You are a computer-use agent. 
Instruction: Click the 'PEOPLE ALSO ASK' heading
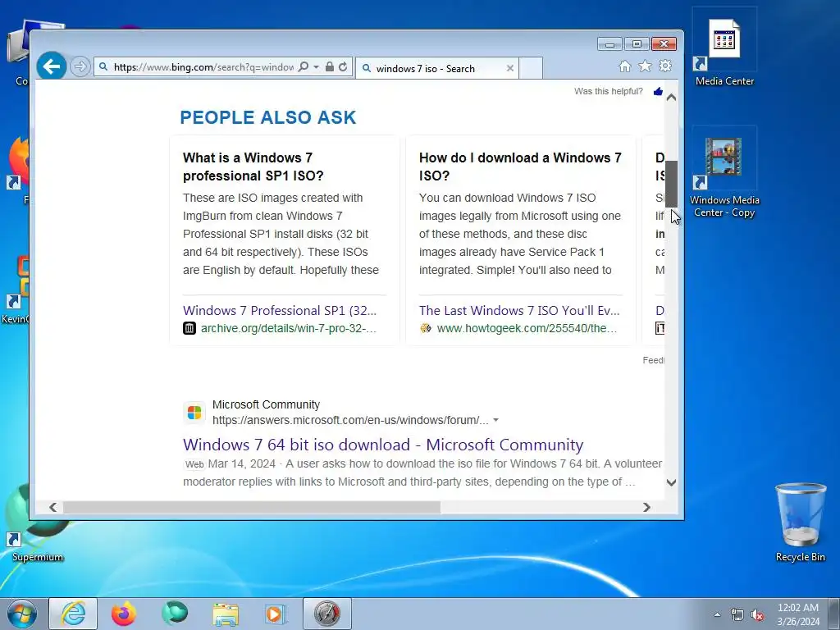pyautogui.click(x=268, y=117)
